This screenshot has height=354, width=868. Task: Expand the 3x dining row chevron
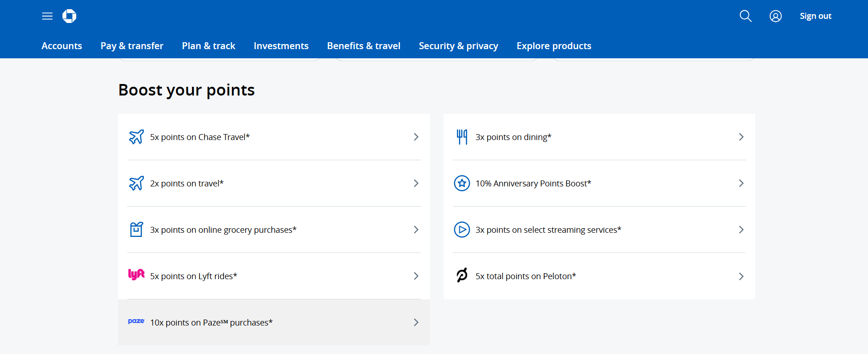click(x=741, y=137)
